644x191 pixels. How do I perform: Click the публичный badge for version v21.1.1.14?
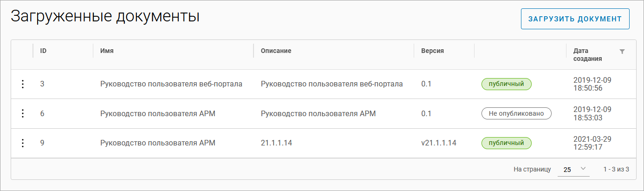click(506, 143)
